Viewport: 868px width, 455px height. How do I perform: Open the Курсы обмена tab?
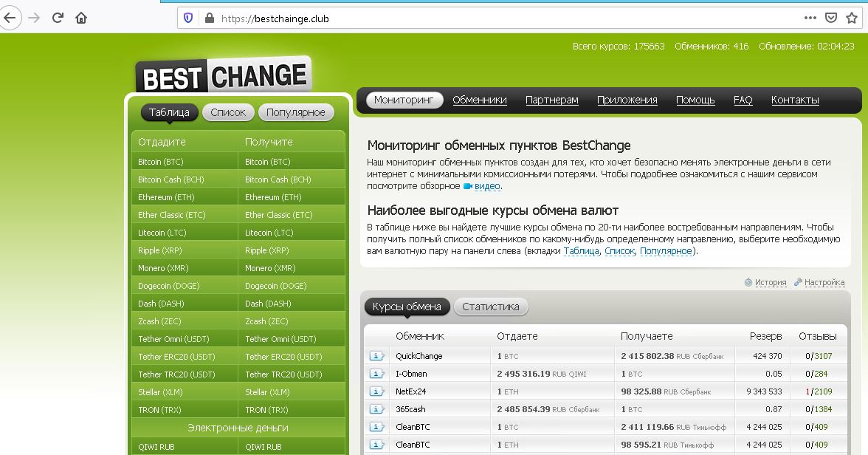(407, 307)
